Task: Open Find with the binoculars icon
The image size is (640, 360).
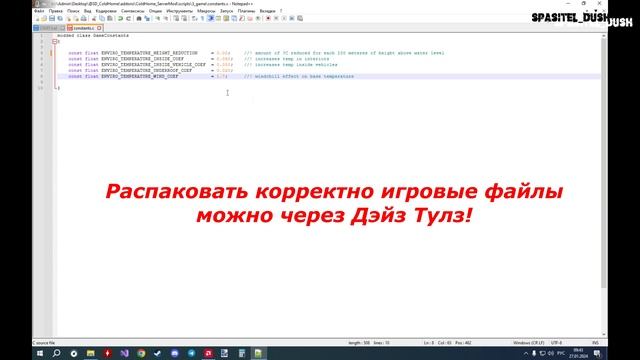Action: point(139,18)
